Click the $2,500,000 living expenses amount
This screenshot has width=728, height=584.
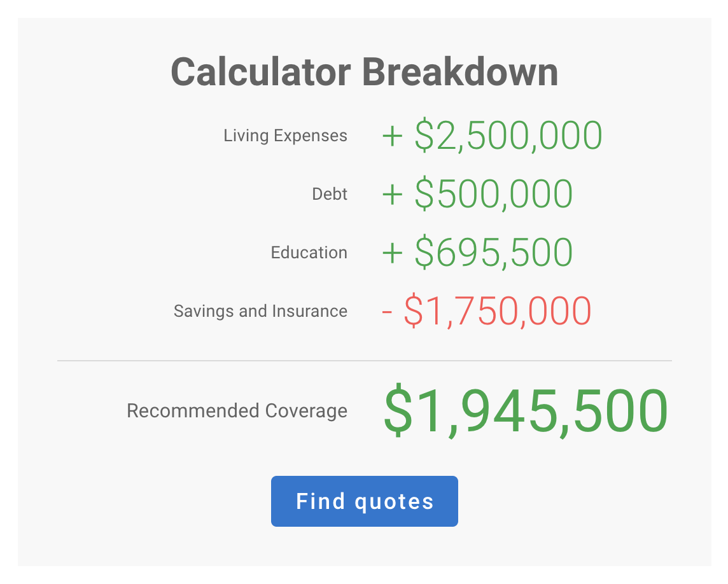pos(508,136)
